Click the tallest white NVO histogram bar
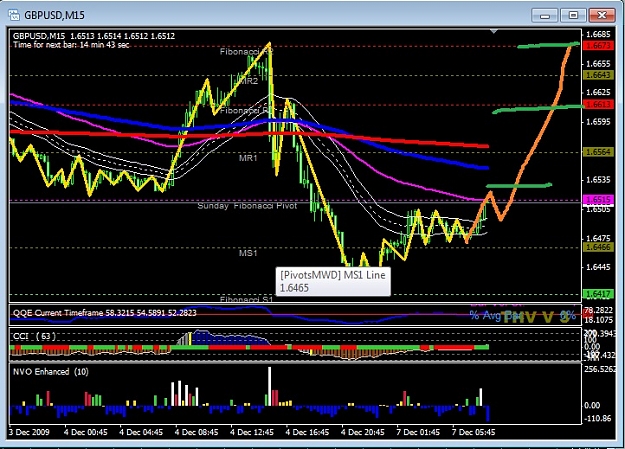This screenshot has height=449, width=625. click(x=269, y=386)
